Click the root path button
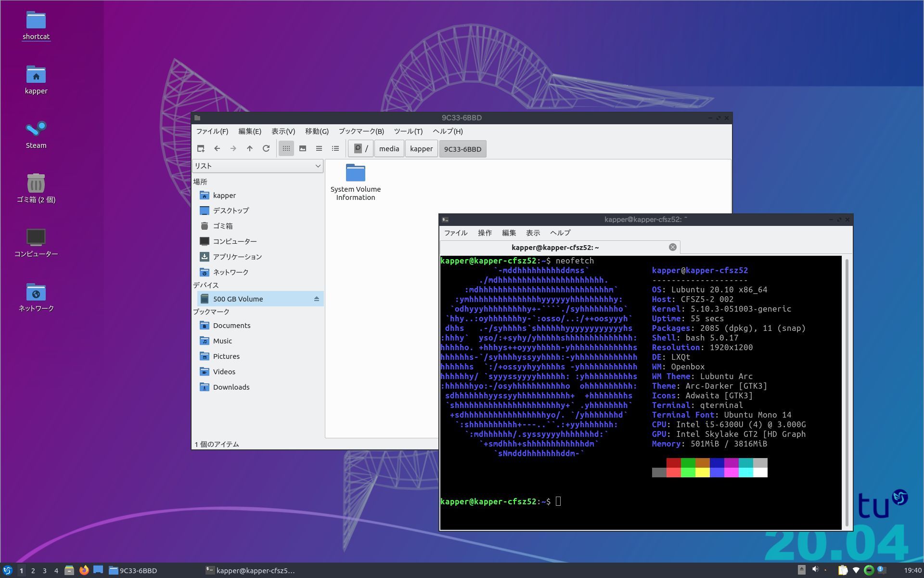The width and height of the screenshot is (924, 578). click(361, 149)
